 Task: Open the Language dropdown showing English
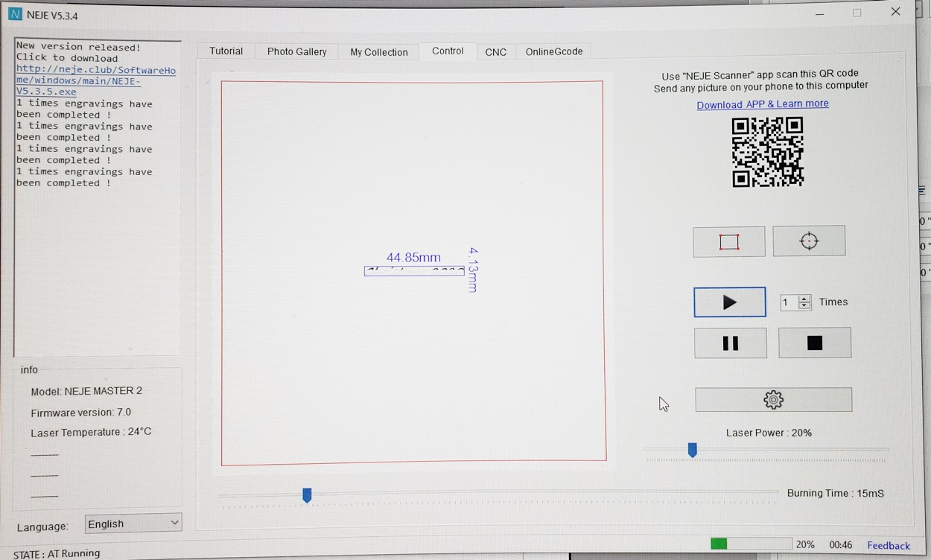click(x=133, y=524)
